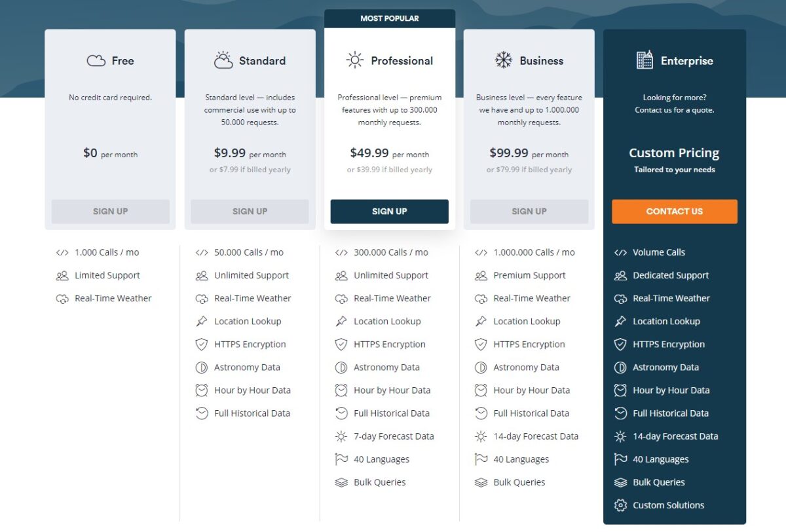
Task: Click the moon icon by Professional Astronomy Data
Action: coord(341,368)
